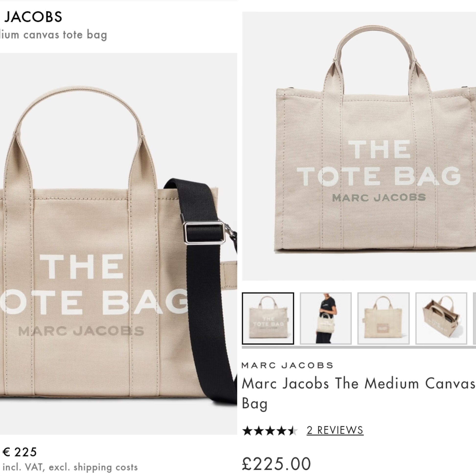Screen dimensions: 476x476
Task: Click the £225.00 price
Action: 276,464
